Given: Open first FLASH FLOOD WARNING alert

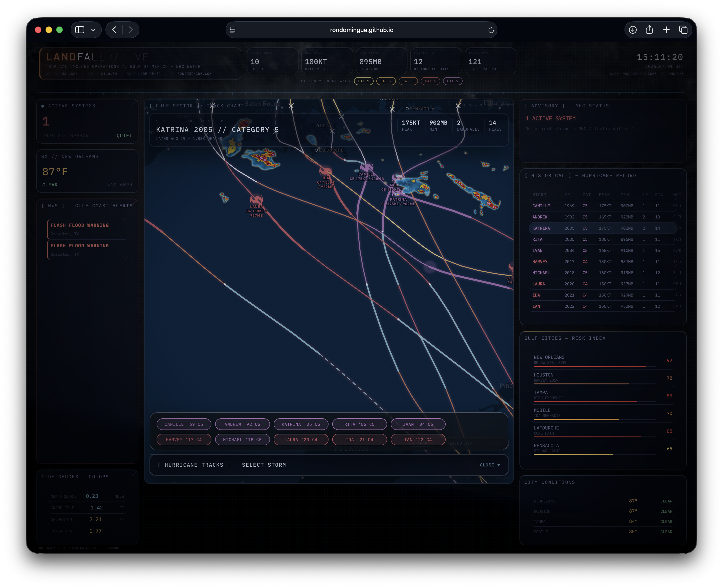Looking at the screenshot, I should point(87,229).
